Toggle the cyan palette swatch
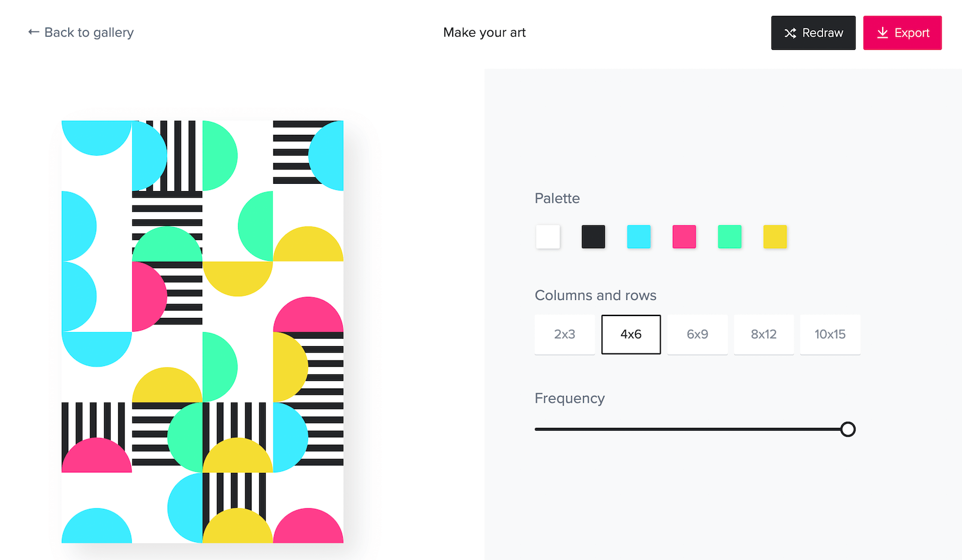The image size is (962, 560). [639, 237]
